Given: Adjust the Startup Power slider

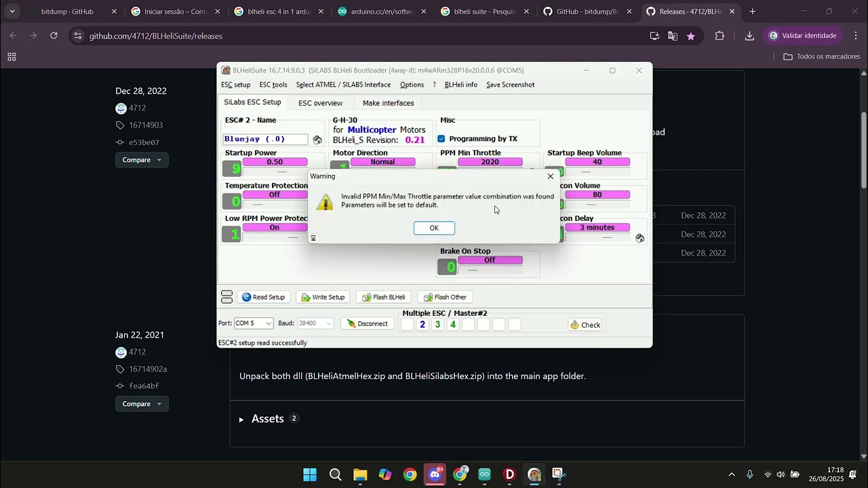Looking at the screenshot, I should click(275, 171).
